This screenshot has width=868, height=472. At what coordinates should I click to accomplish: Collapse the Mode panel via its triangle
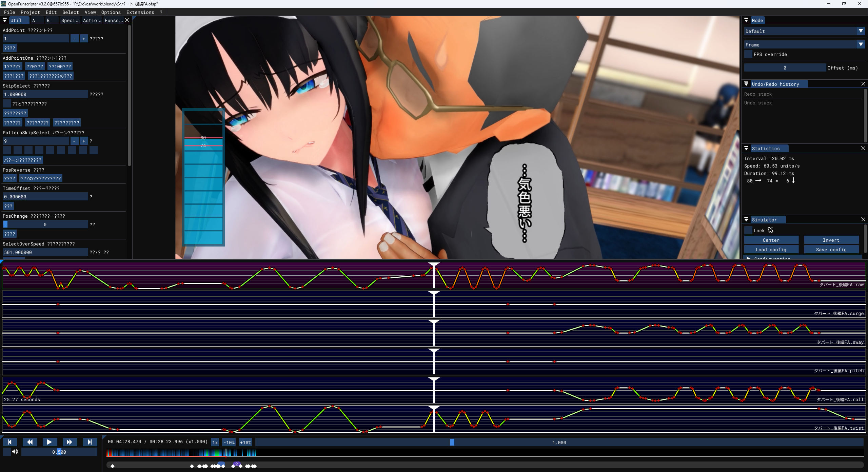click(746, 20)
